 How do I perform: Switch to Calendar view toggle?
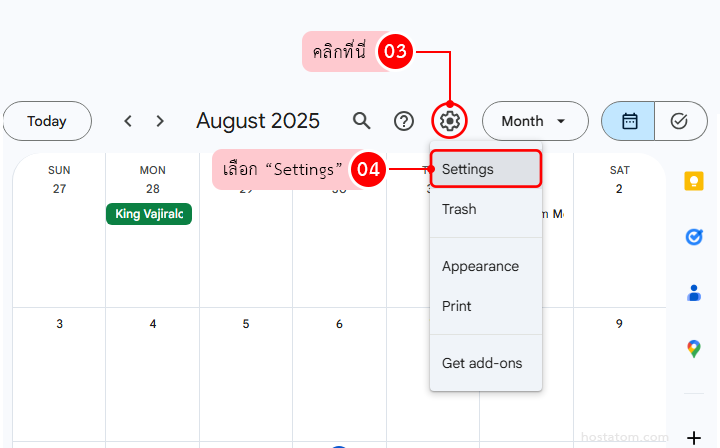point(629,121)
